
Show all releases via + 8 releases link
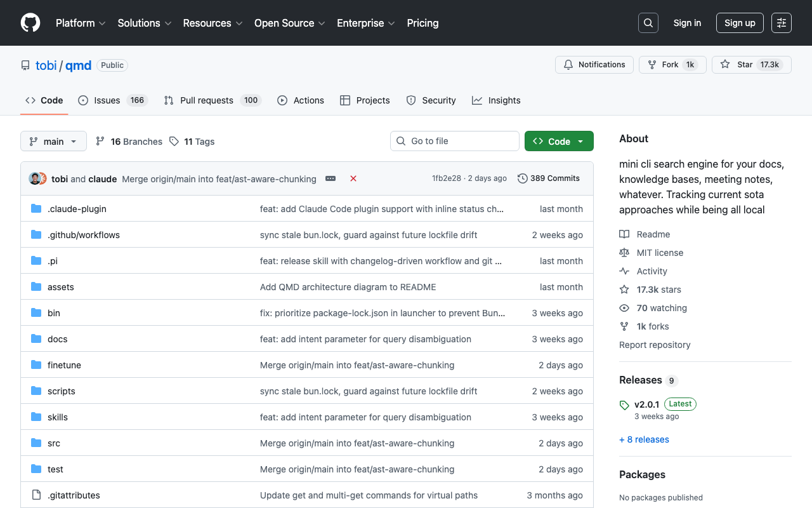(x=644, y=439)
